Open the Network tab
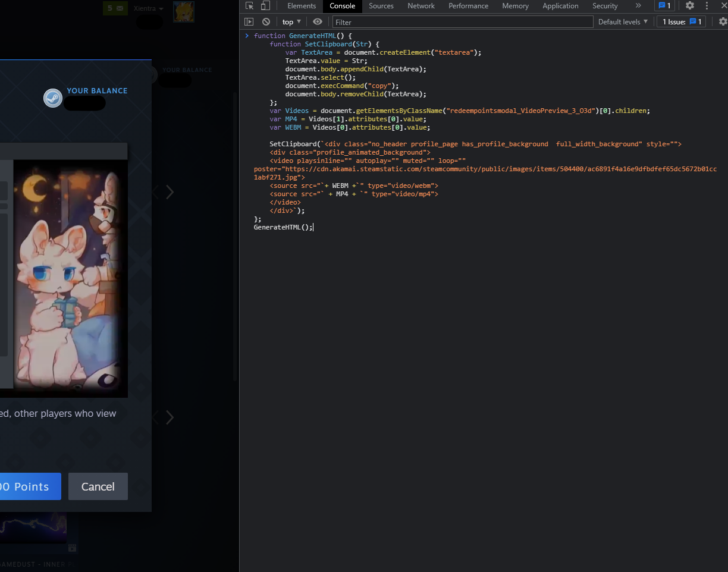This screenshot has height=572, width=728. [421, 6]
